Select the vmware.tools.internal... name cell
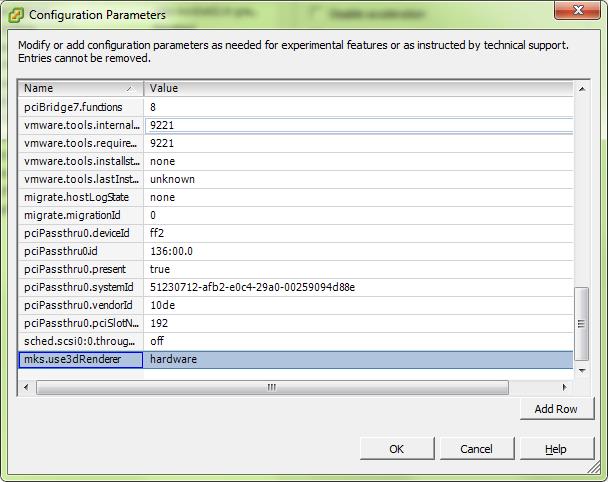608x482 pixels. point(81,125)
